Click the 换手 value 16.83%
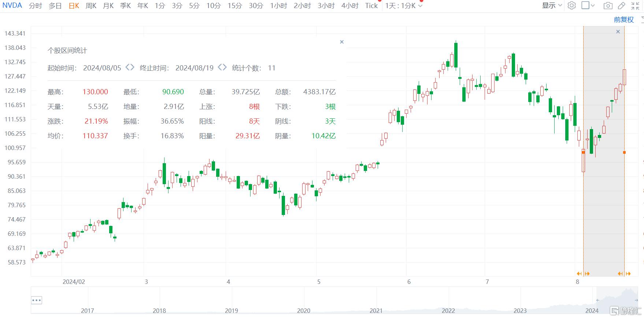 coord(172,136)
